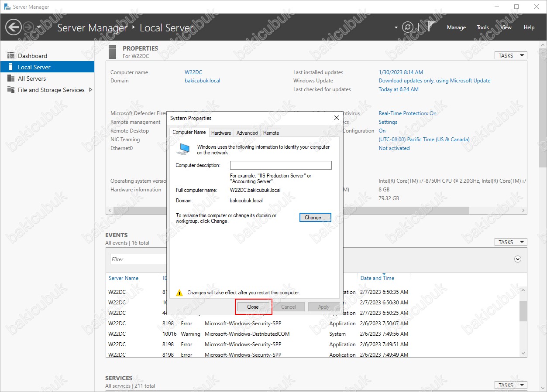Open the dropdown arrow left of Refresh

396,27
